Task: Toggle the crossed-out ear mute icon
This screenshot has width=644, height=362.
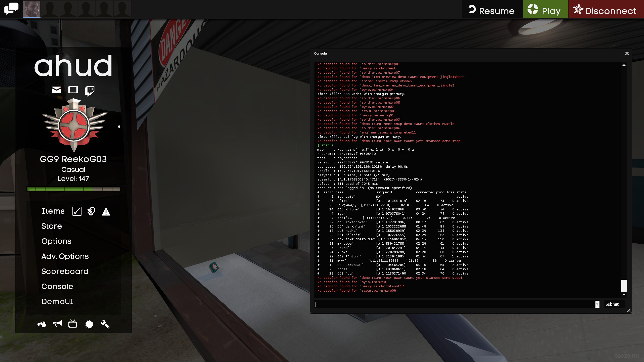Action: pos(91,211)
